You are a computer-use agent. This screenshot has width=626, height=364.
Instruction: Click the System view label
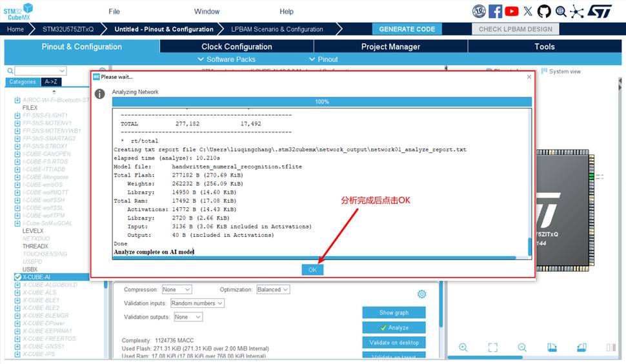(x=565, y=72)
